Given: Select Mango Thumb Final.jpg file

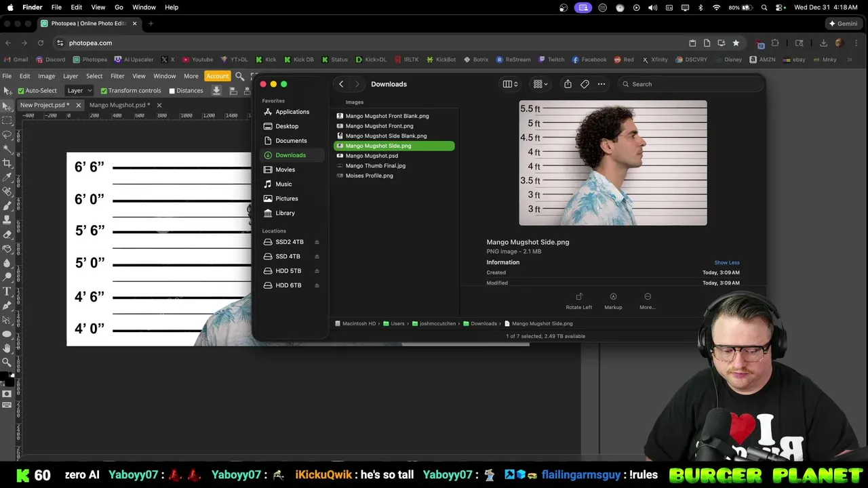Looking at the screenshot, I should pyautogui.click(x=394, y=166).
